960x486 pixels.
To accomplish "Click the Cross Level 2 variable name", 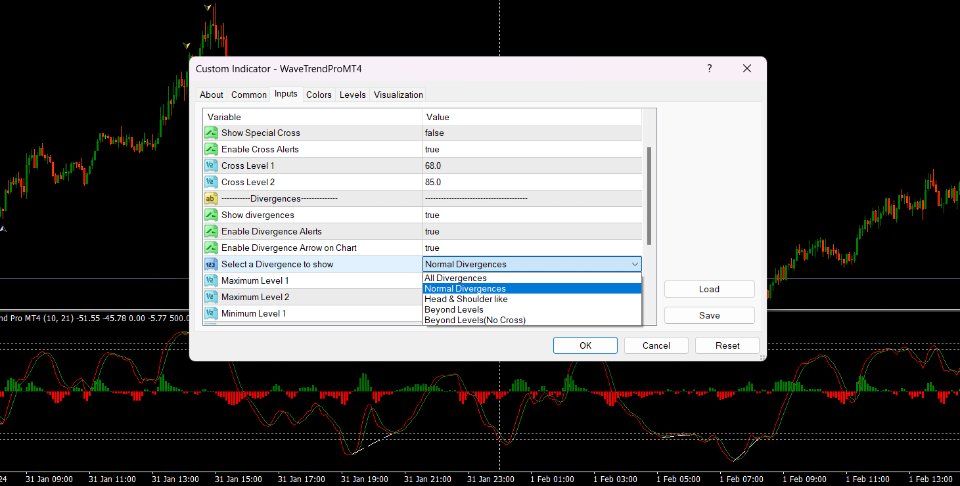I will coord(248,182).
